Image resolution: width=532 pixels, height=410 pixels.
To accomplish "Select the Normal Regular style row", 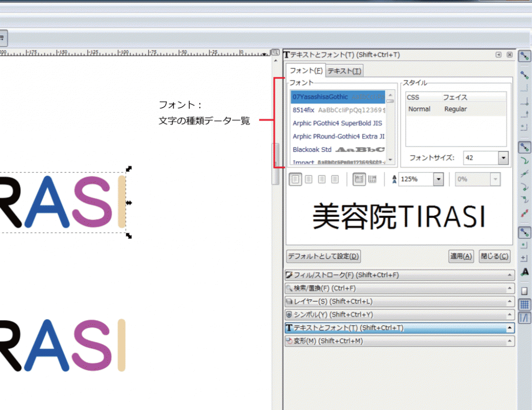I will point(456,109).
